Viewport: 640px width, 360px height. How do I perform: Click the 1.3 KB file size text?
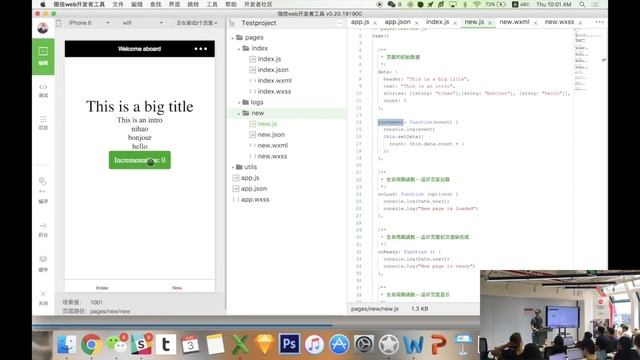point(420,309)
